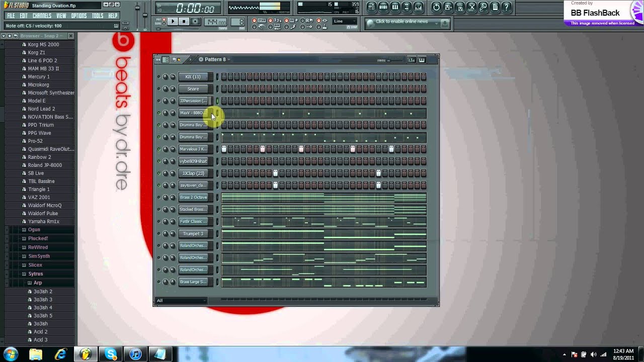
Task: Click the 144.000 tempo display
Action: [216, 22]
